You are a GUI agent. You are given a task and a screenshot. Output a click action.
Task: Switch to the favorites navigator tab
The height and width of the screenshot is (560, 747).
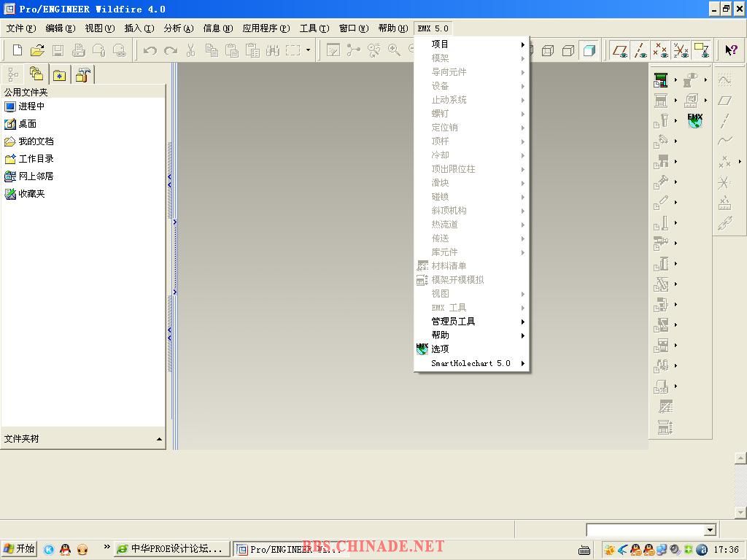point(60,75)
